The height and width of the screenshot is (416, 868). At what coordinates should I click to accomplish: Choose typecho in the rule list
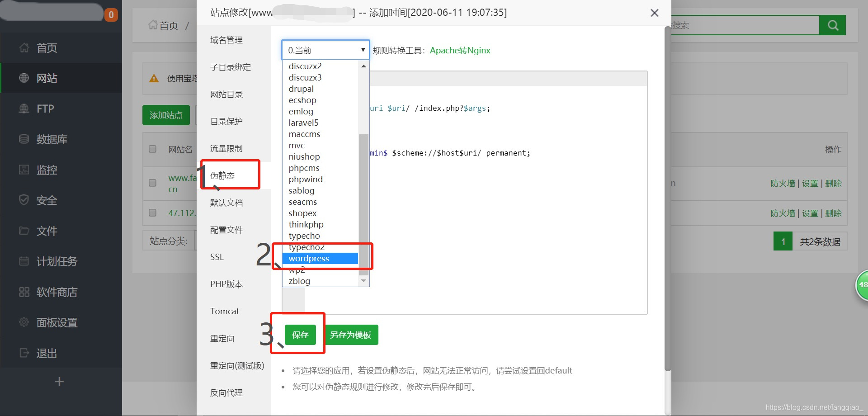pyautogui.click(x=304, y=236)
